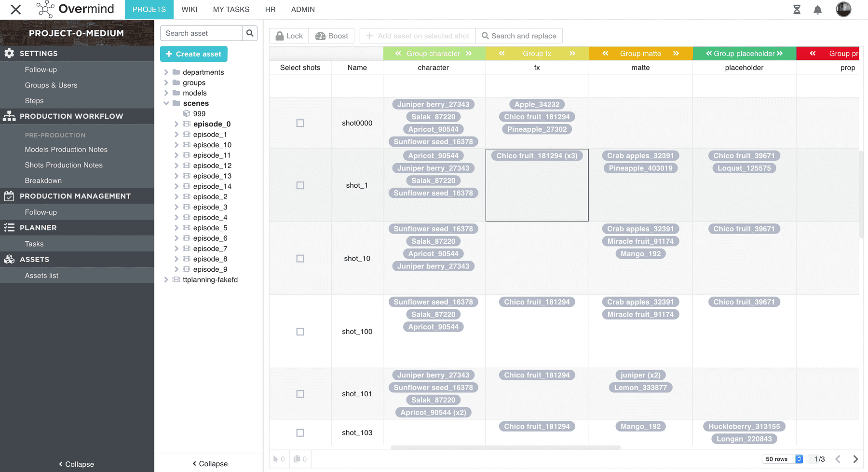Select the shot_10 checkbox
This screenshot has height=472, width=868.
pyautogui.click(x=300, y=259)
